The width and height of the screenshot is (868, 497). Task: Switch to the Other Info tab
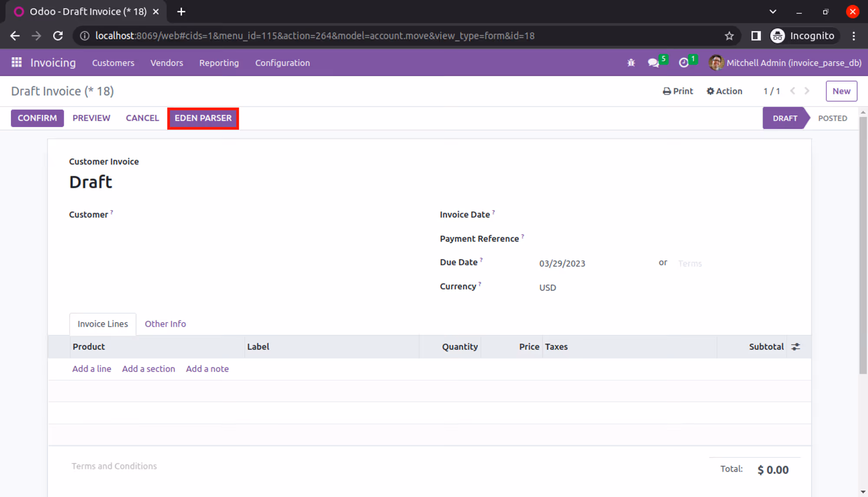coord(165,324)
